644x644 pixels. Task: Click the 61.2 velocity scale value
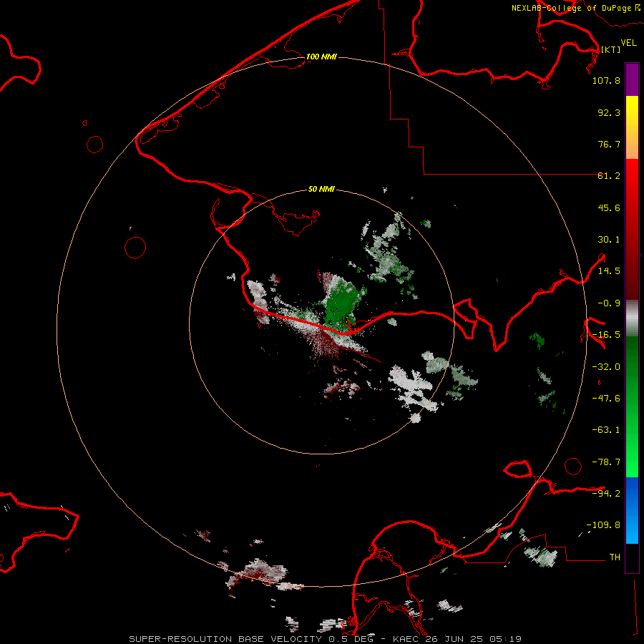[609, 176]
